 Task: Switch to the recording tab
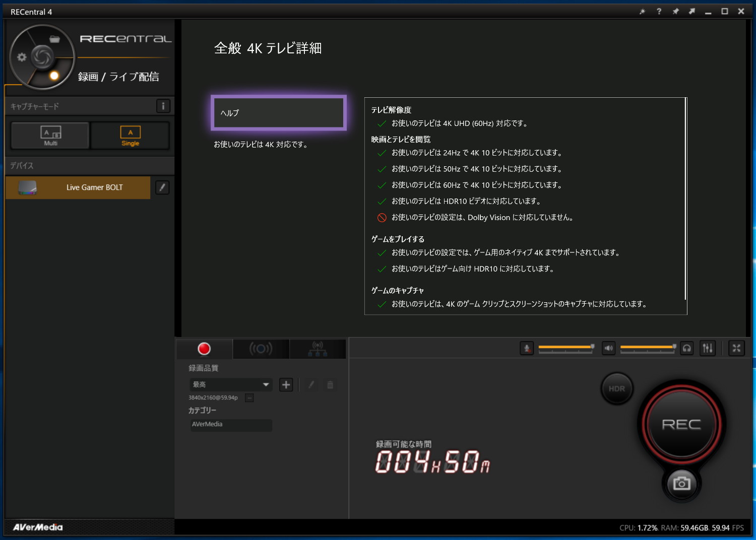coord(204,349)
